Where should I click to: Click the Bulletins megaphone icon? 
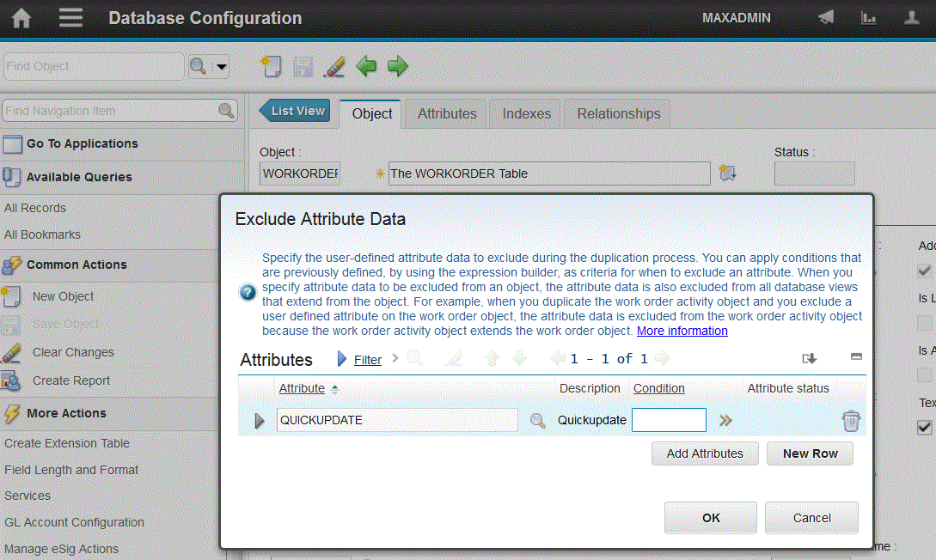pyautogui.click(x=826, y=18)
